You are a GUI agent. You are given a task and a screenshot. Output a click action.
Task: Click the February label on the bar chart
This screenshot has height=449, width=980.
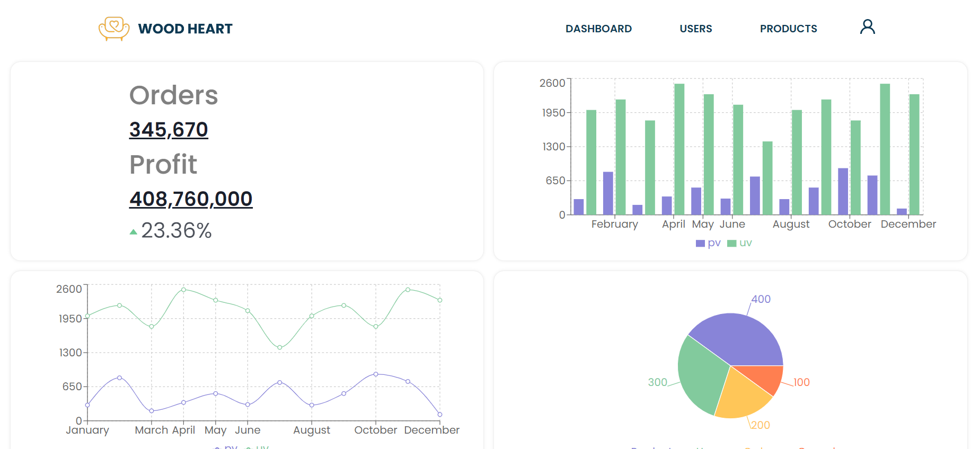pos(615,224)
